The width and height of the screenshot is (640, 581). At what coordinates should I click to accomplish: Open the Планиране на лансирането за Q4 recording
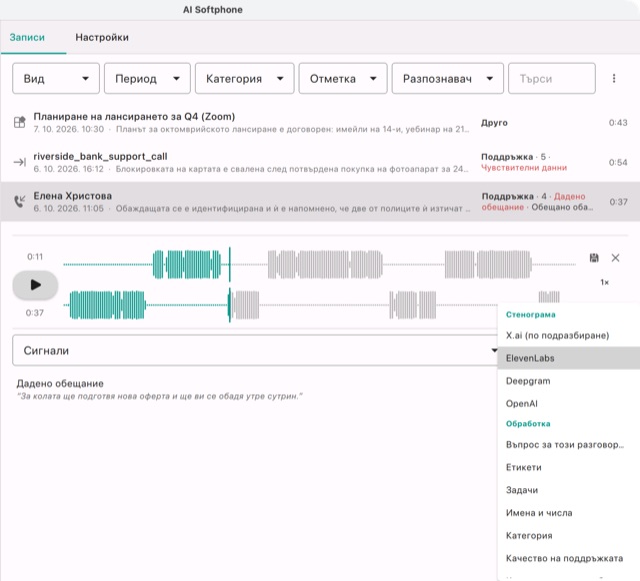tap(320, 122)
